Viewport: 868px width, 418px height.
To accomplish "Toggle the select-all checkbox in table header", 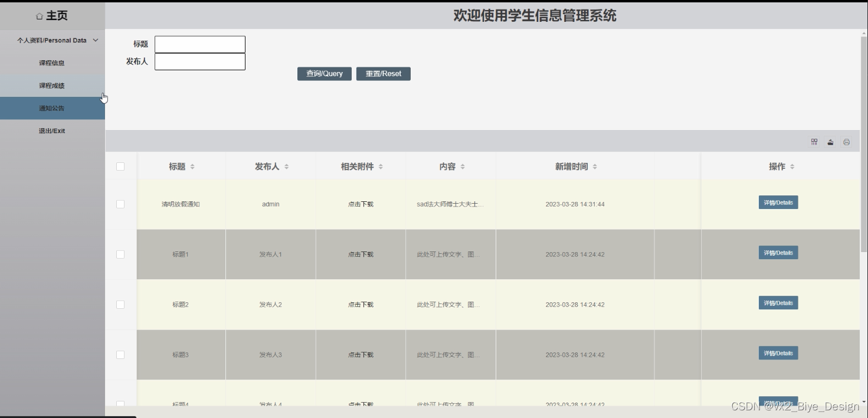I will pos(120,166).
